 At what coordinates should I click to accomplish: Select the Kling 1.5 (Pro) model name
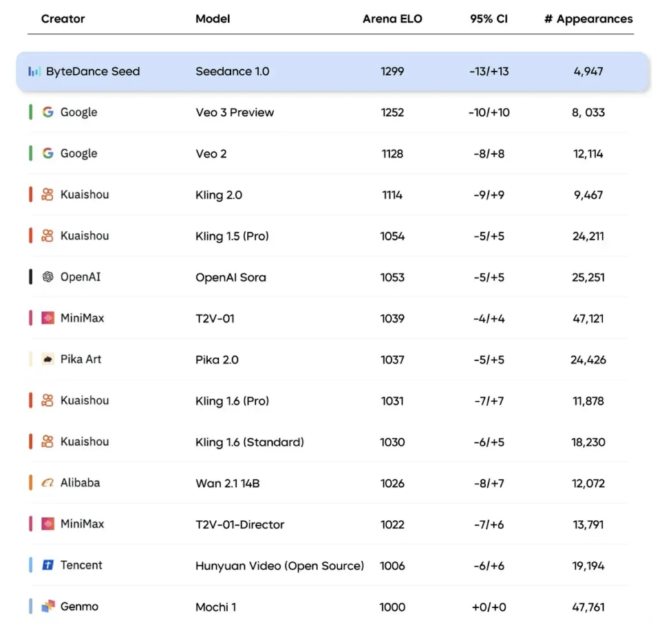point(232,235)
